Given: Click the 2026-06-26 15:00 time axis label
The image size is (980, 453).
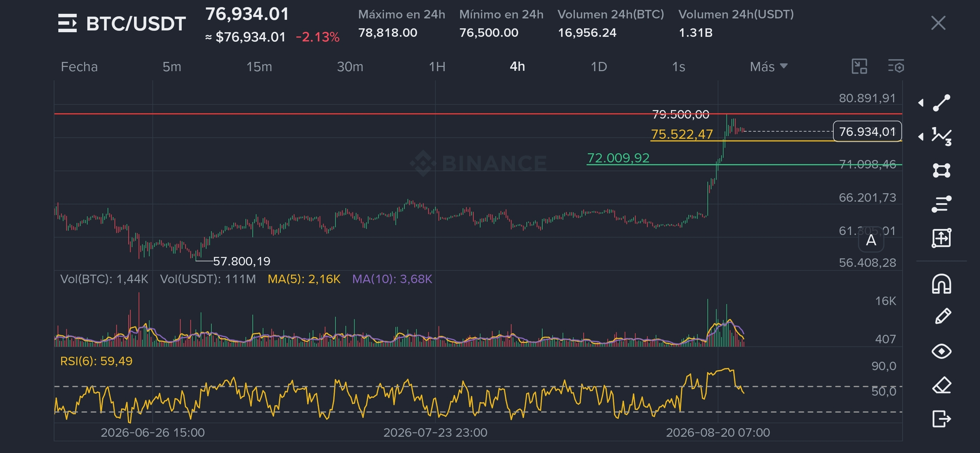Looking at the screenshot, I should (x=153, y=432).
